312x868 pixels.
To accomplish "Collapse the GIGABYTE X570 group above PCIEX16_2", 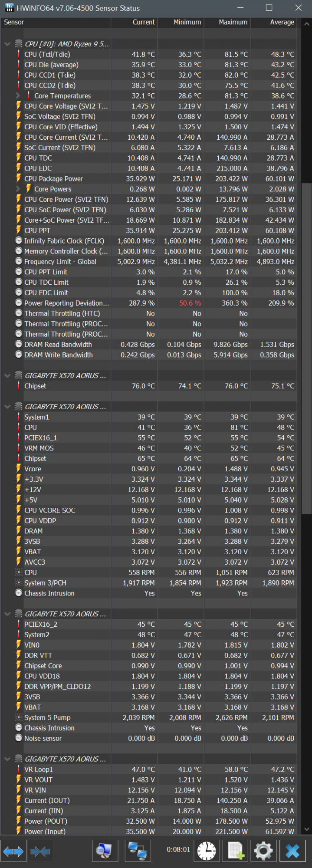I will [x=7, y=614].
